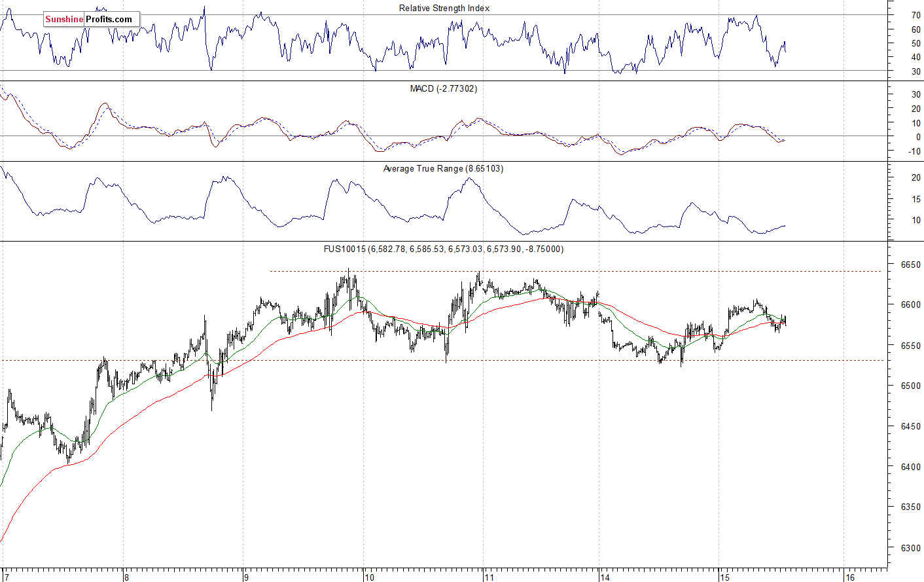Click date label 14 on time axis
The width and height of the screenshot is (924, 582).
tap(605, 577)
